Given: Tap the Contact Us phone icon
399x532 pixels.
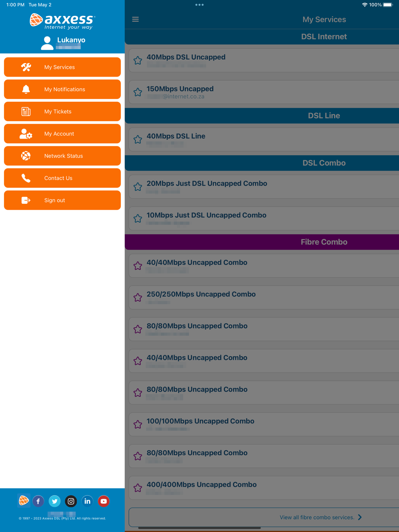Looking at the screenshot, I should coord(26,178).
